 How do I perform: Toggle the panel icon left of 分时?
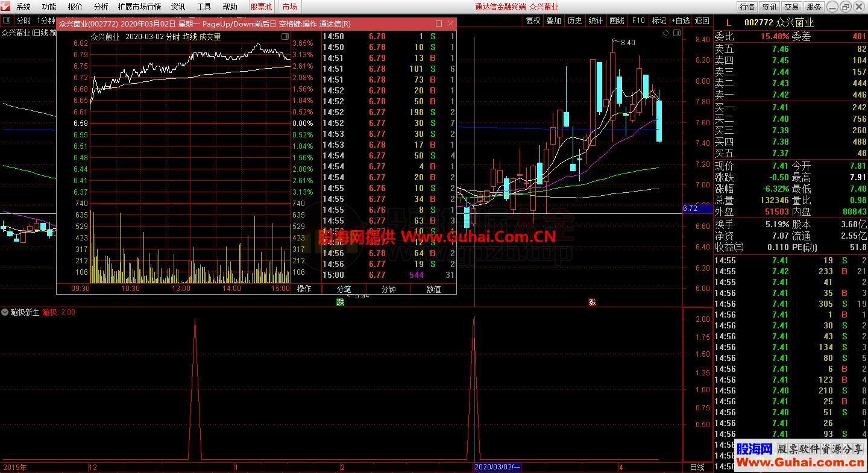click(7, 20)
